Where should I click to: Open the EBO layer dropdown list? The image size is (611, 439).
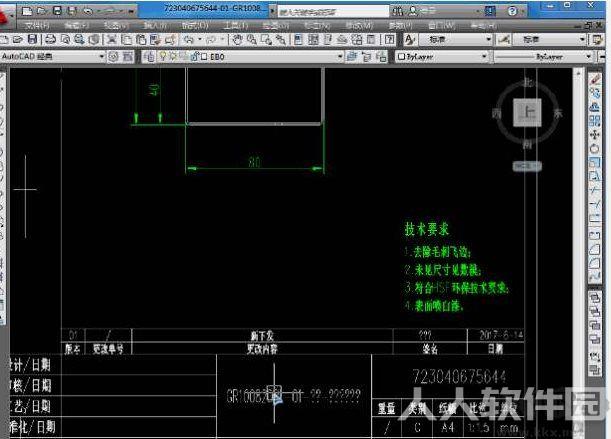[x=340, y=56]
